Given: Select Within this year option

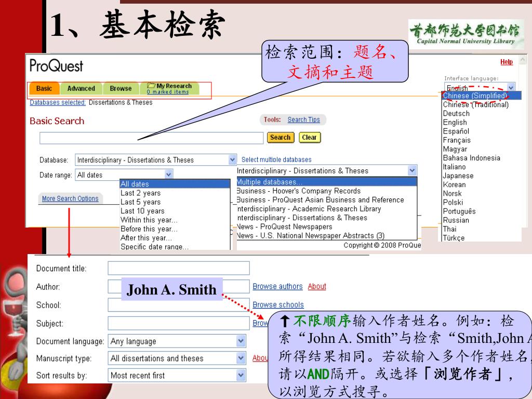Looking at the screenshot, I should coord(175,220).
